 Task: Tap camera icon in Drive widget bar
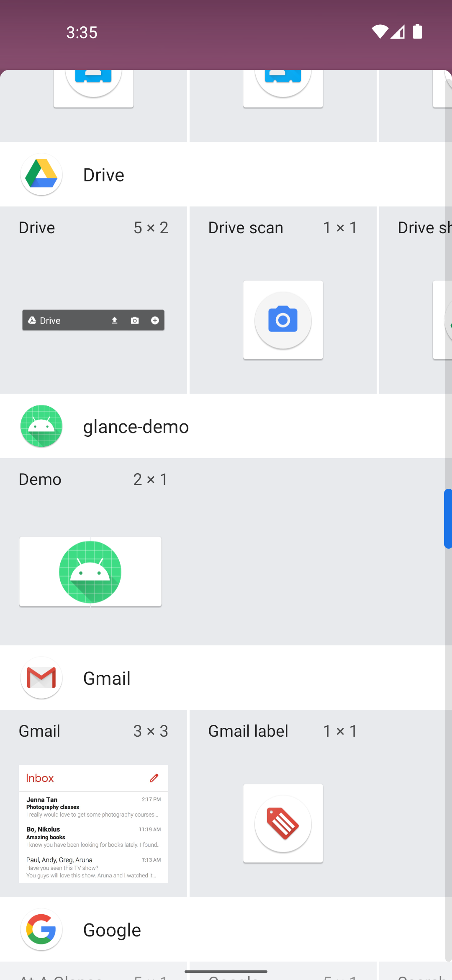point(135,320)
